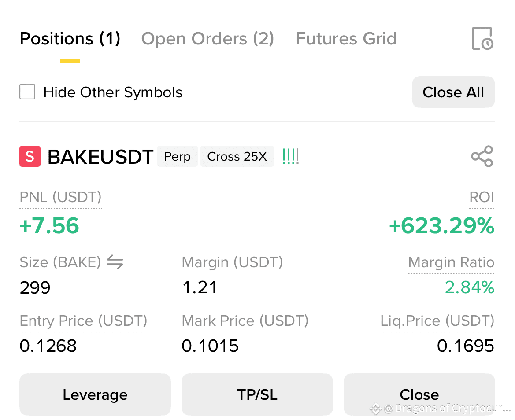The width and height of the screenshot is (515, 420).
Task: Enable Hide Other Symbols checkbox
Action: [27, 92]
